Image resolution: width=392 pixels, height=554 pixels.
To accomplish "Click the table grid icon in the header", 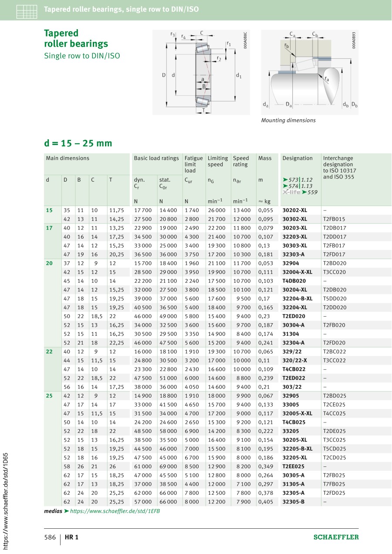I will click(27, 11).
